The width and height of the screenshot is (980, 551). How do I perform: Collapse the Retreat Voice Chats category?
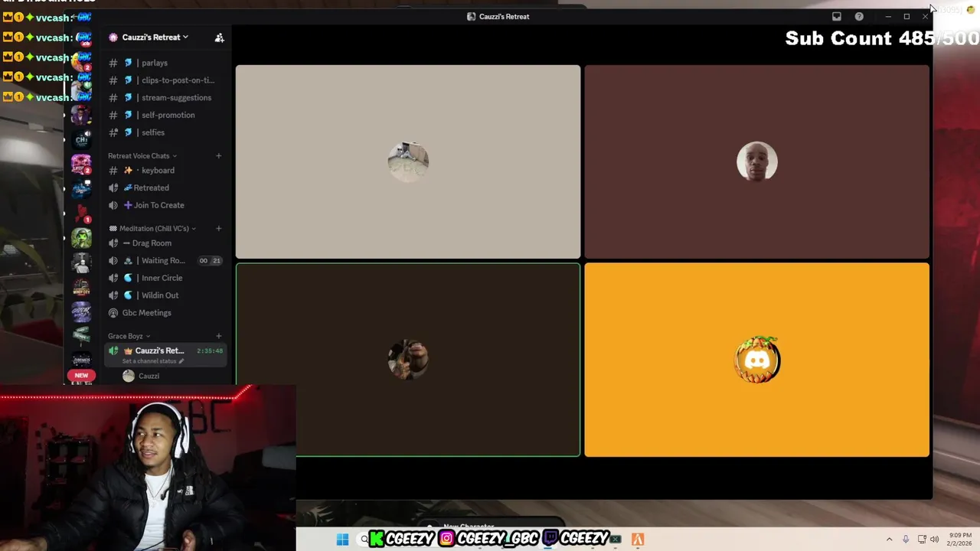(142, 156)
